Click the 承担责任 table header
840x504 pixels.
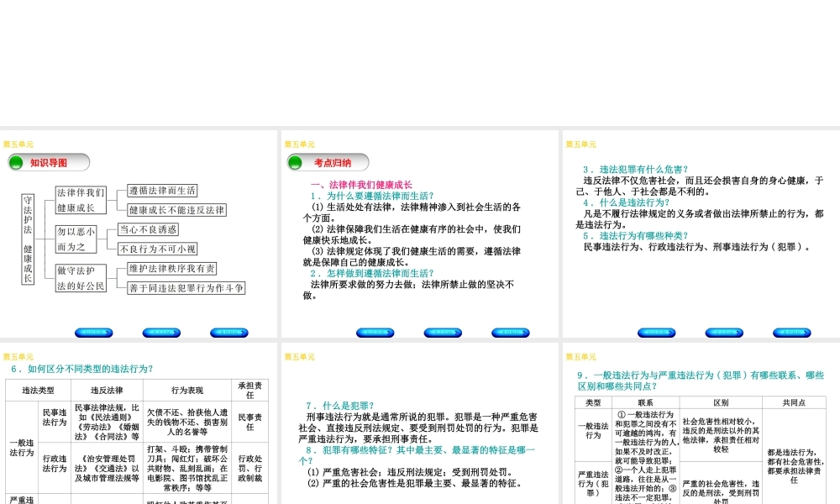[249, 391]
